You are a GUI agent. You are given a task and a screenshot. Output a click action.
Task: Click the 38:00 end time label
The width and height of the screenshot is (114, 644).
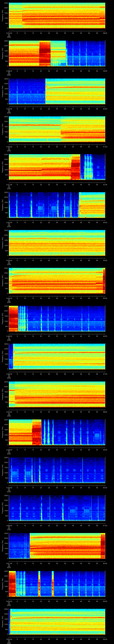click(x=105, y=33)
